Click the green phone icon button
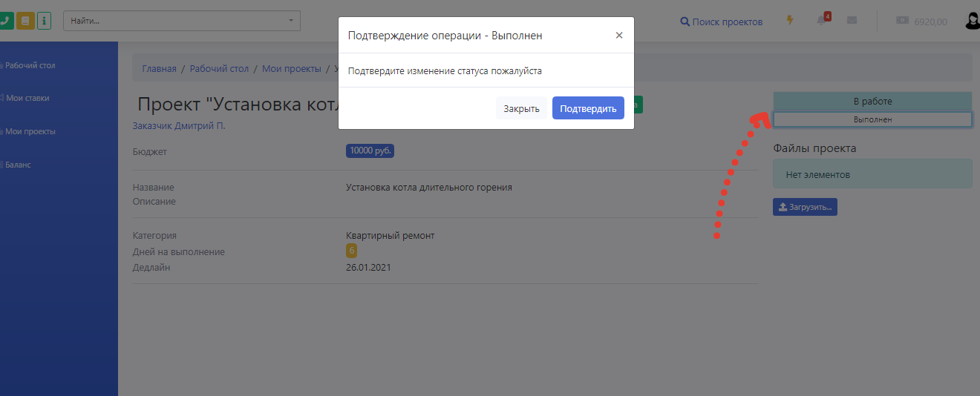 (5, 21)
